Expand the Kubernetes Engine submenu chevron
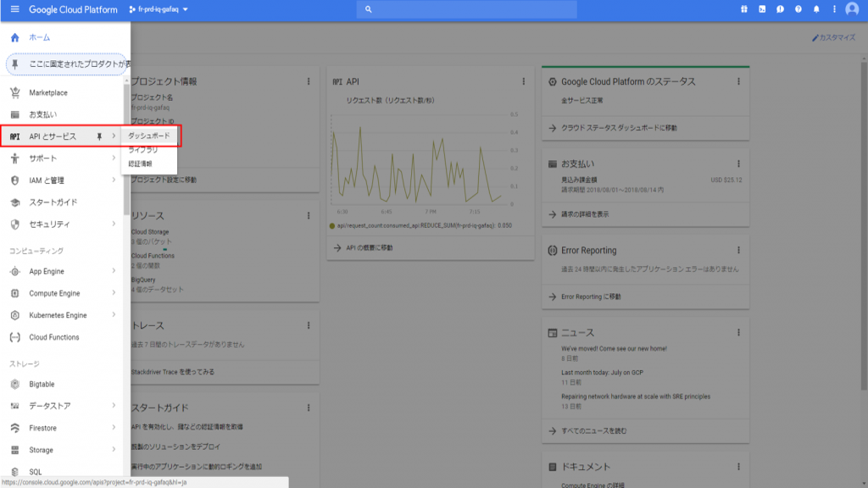 point(114,315)
